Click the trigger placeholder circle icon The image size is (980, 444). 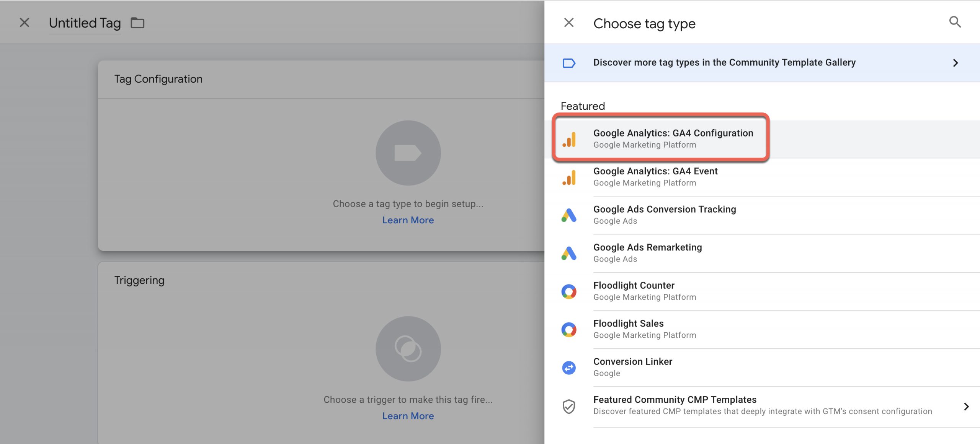click(x=408, y=349)
